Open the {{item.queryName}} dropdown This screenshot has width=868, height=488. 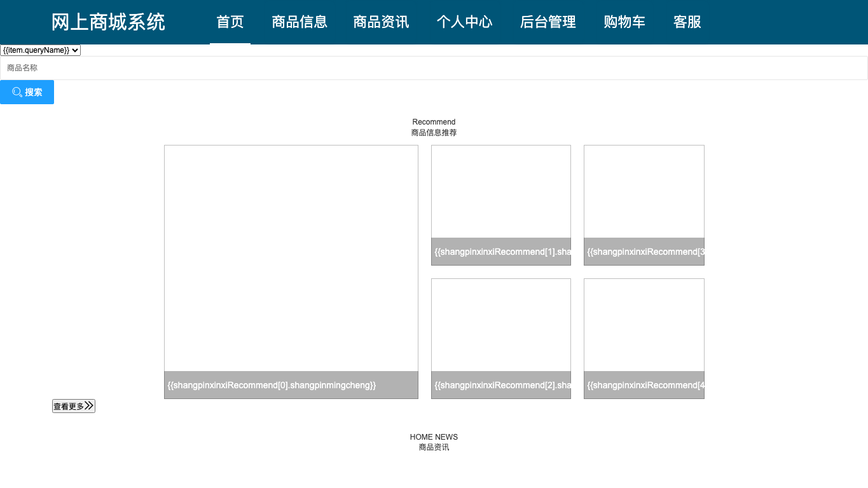click(41, 50)
